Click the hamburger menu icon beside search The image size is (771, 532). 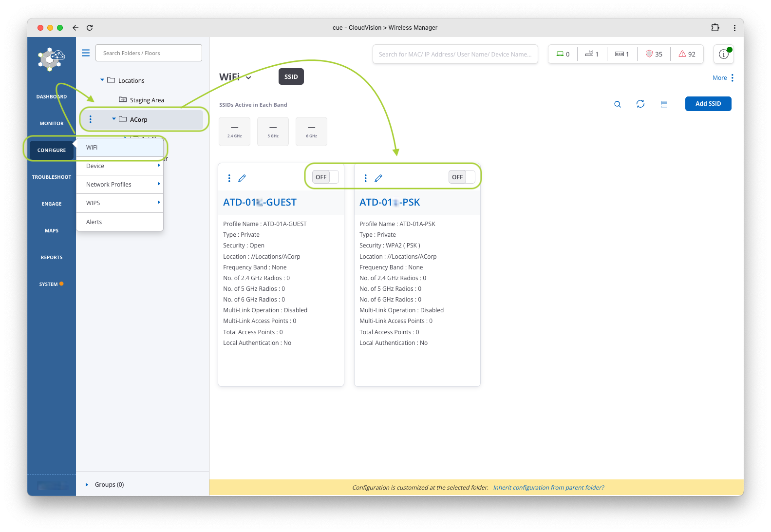coord(86,53)
